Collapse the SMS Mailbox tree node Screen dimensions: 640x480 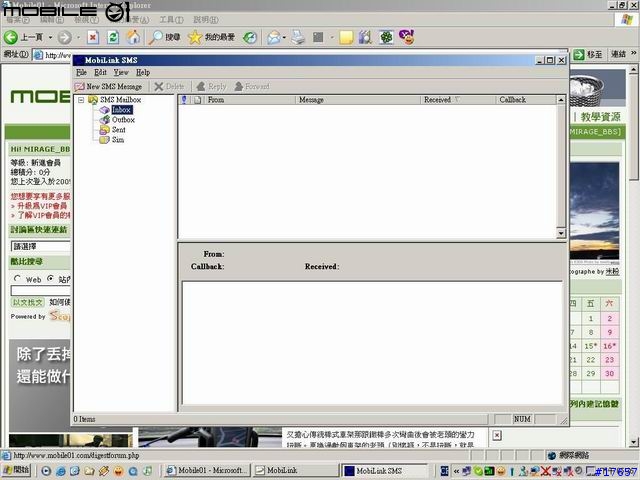81,100
